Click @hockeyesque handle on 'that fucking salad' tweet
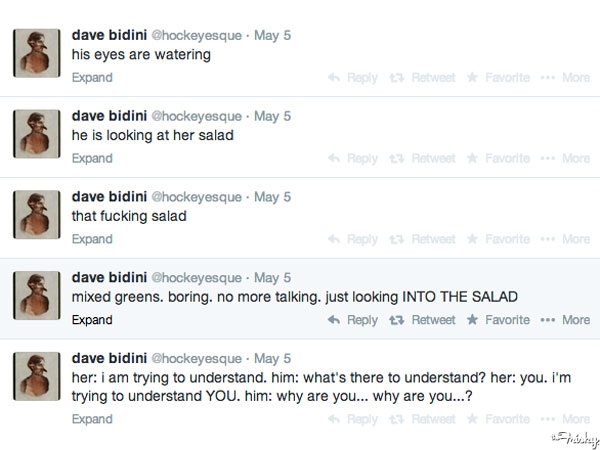The height and width of the screenshot is (450, 600). [x=195, y=197]
